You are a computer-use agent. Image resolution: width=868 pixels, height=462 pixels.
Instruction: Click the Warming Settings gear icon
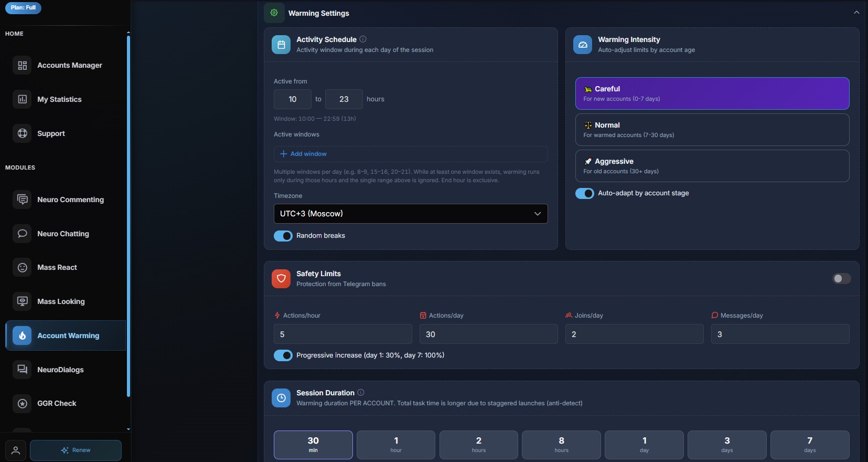(274, 13)
